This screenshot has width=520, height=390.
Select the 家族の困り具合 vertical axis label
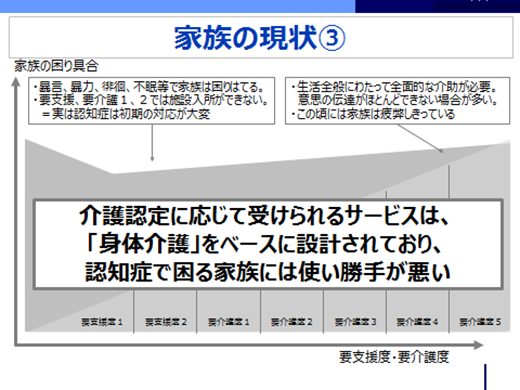click(x=56, y=66)
